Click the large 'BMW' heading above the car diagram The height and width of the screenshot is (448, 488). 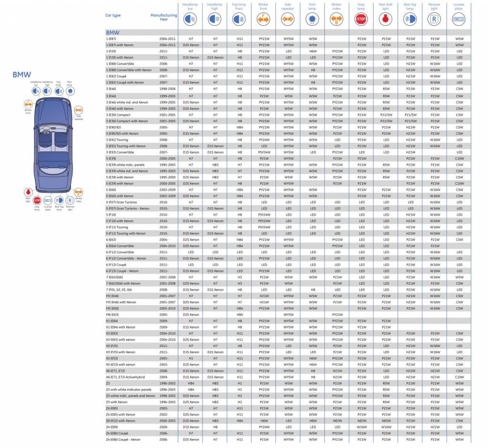click(x=22, y=75)
